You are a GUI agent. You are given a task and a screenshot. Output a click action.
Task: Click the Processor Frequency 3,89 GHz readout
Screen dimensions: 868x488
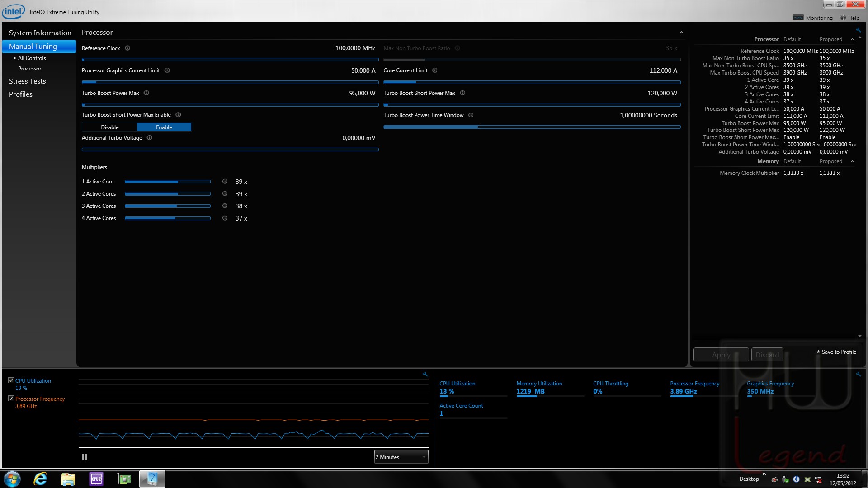tap(684, 391)
